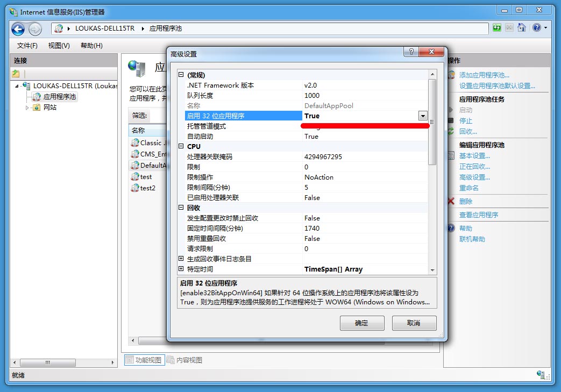Switch to 功能视图 tab
561x392 pixels.
point(145,360)
